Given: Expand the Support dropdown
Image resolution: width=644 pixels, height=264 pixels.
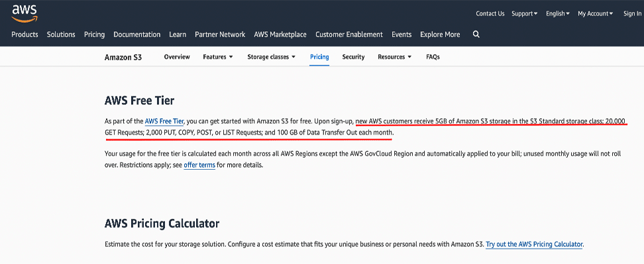Looking at the screenshot, I should tap(525, 13).
